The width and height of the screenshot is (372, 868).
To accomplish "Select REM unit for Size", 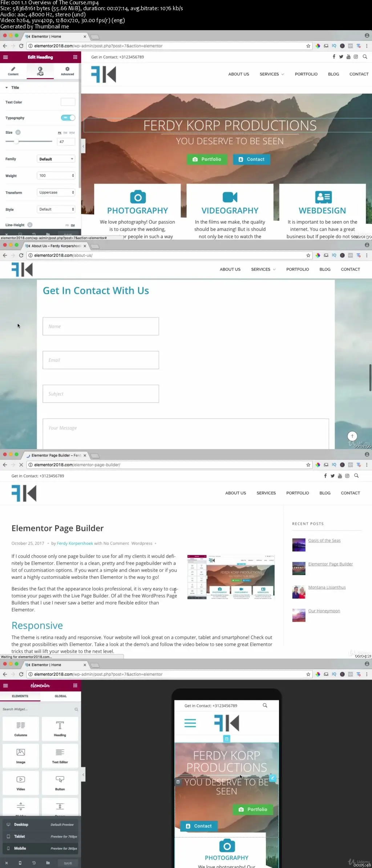I will click(72, 133).
